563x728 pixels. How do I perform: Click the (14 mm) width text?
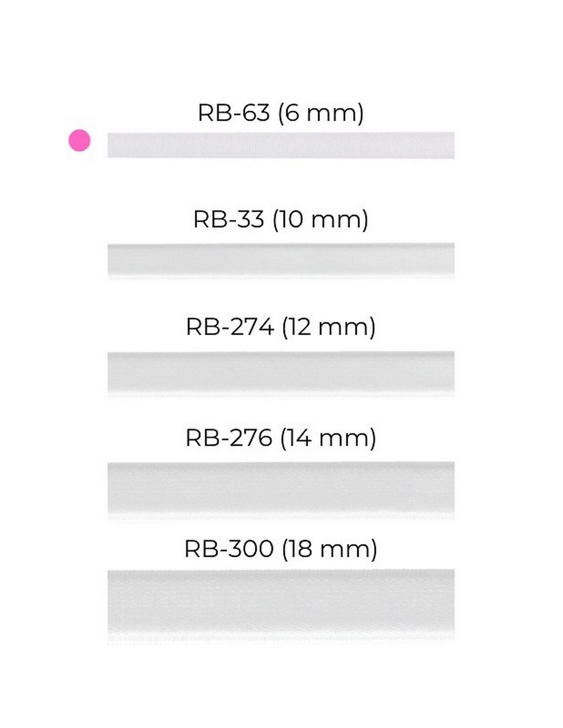coord(329,438)
